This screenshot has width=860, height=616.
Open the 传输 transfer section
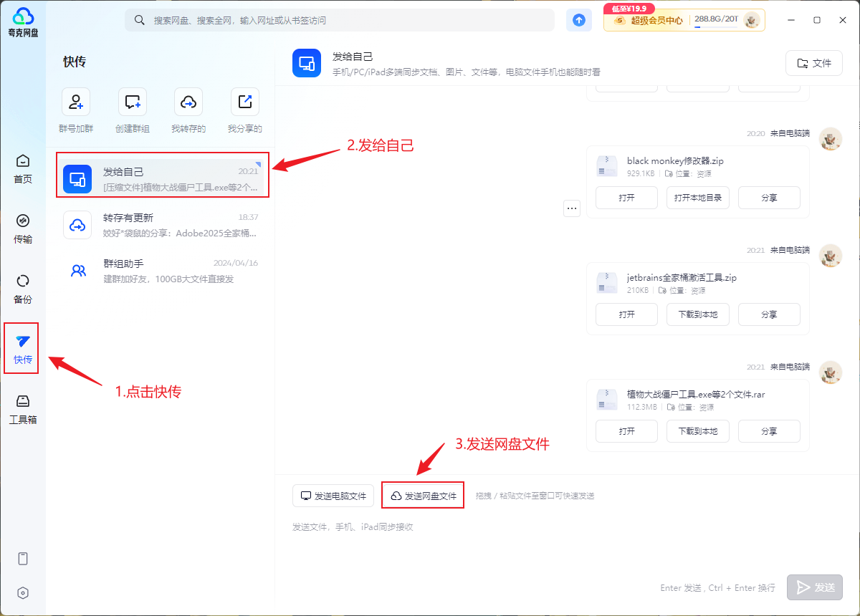[x=23, y=229]
